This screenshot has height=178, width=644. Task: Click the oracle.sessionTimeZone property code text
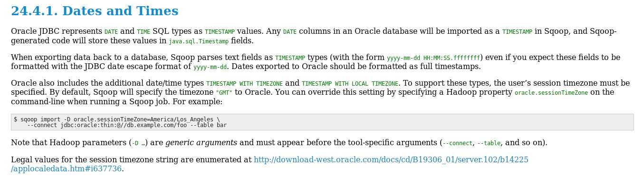point(551,93)
